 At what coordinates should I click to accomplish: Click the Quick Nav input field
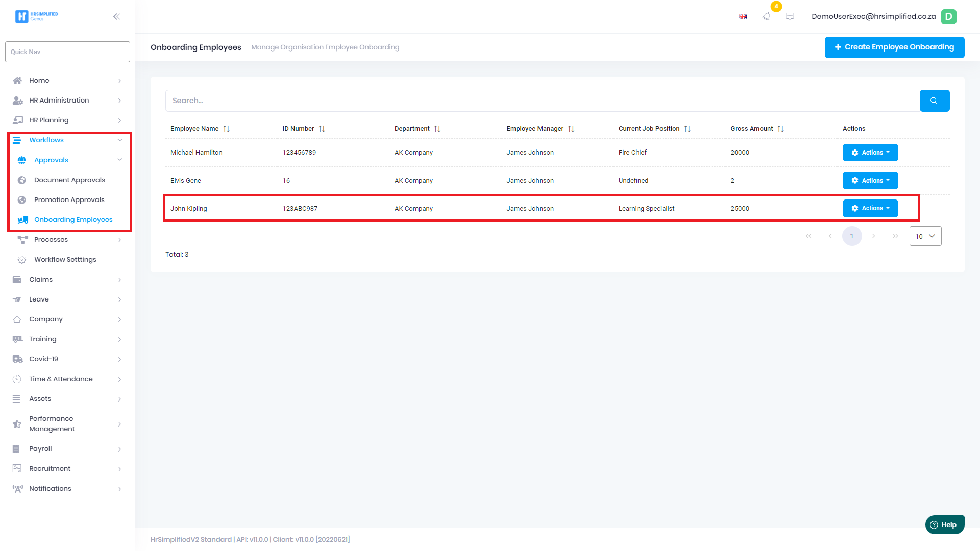click(x=67, y=52)
